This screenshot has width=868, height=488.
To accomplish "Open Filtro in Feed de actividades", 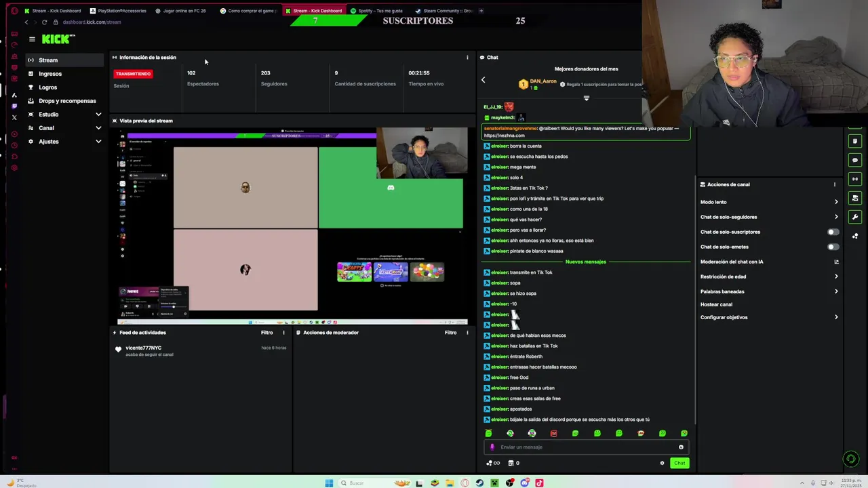I will [x=267, y=333].
